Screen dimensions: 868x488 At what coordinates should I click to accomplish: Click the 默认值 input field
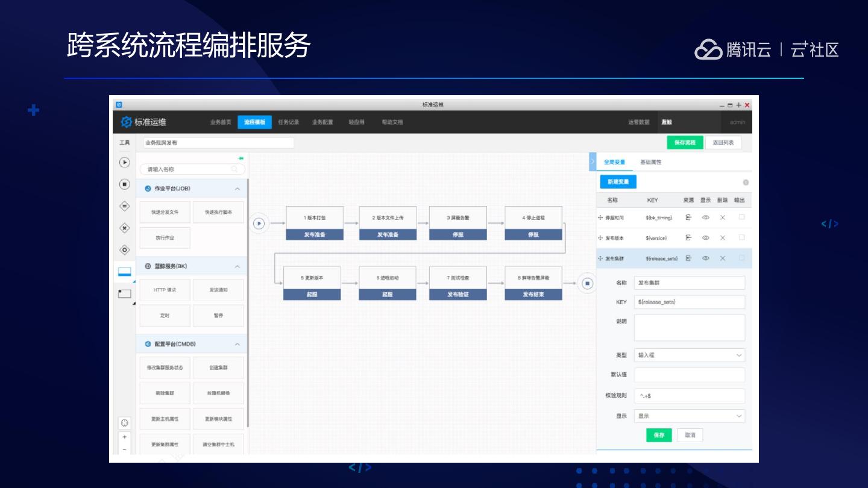click(x=690, y=375)
